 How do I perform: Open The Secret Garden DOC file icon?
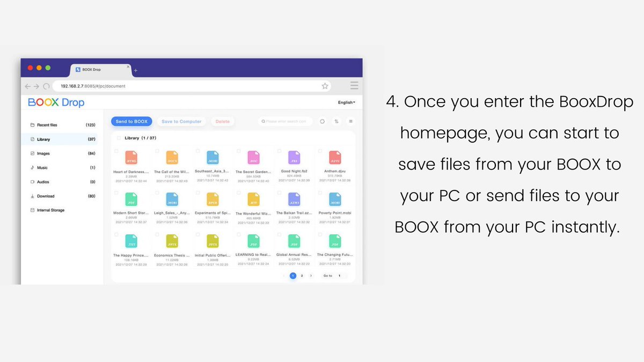click(254, 158)
